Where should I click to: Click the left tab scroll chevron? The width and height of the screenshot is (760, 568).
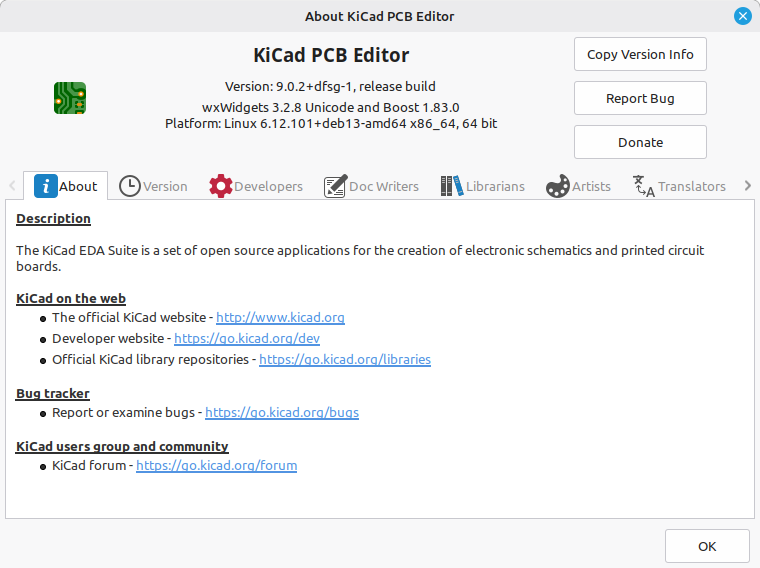click(12, 186)
